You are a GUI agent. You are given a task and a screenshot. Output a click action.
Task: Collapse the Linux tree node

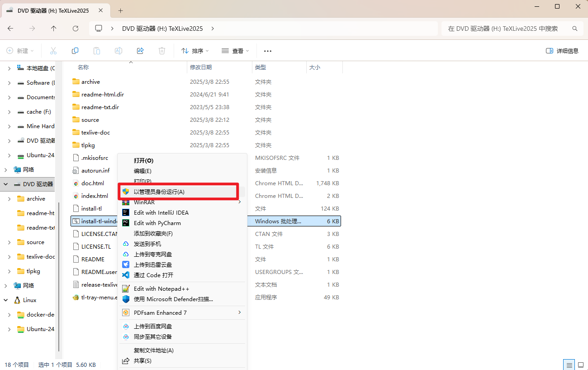pyautogui.click(x=6, y=300)
